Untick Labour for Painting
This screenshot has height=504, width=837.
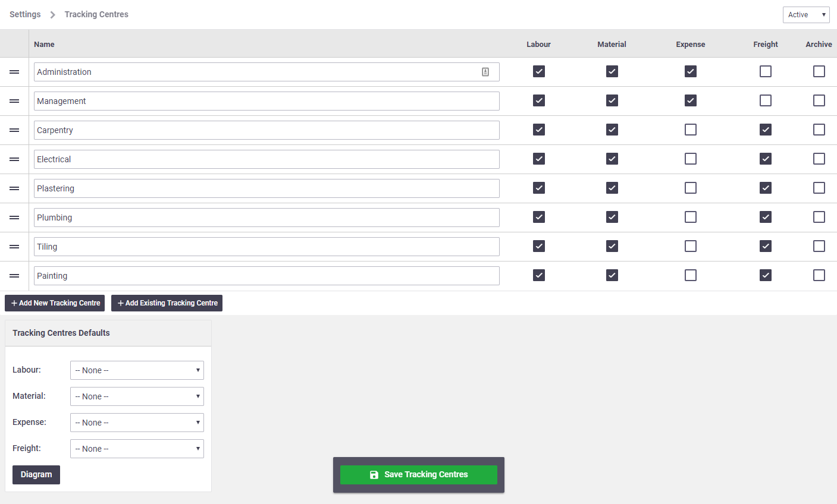point(539,275)
